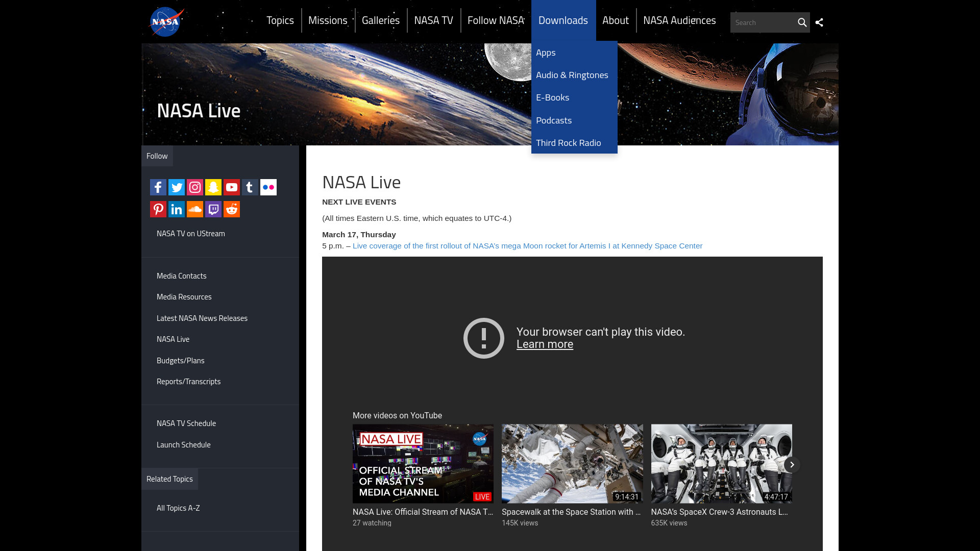
Task: Click the 'NASA Live: Official Stream' video title
Action: click(x=423, y=512)
